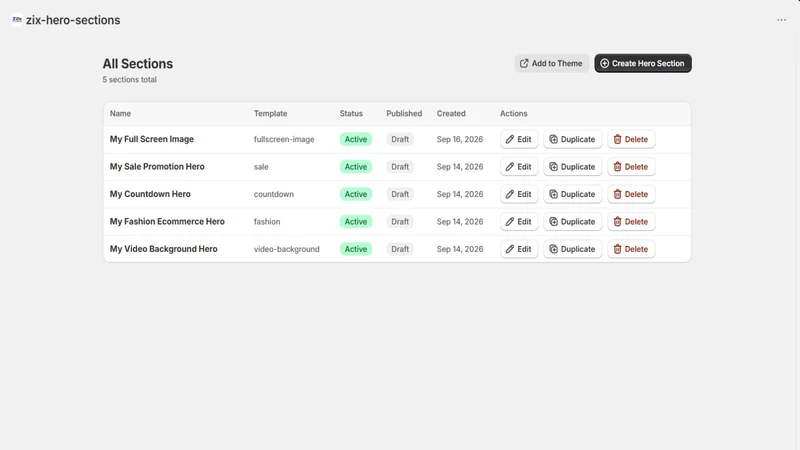Click the Created column header
The height and width of the screenshot is (450, 800).
tap(451, 114)
